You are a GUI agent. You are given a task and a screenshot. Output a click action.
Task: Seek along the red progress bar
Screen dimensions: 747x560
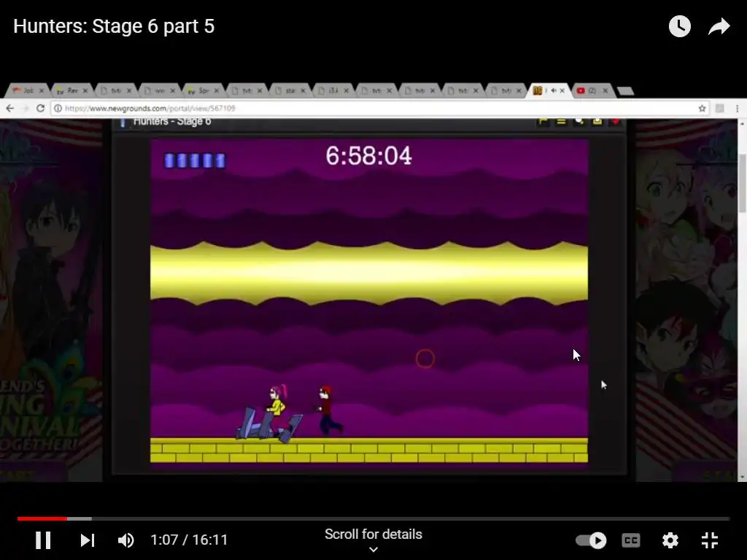[42, 518]
